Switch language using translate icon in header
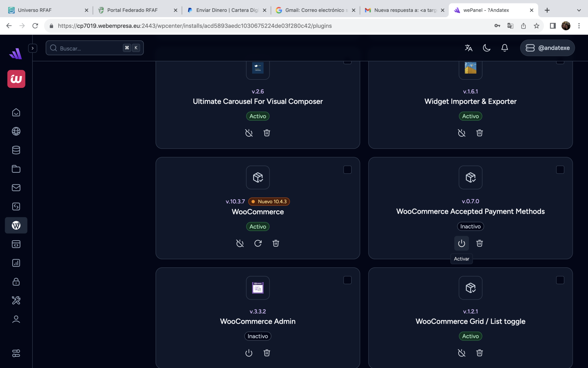Viewport: 588px width, 368px height. 469,48
